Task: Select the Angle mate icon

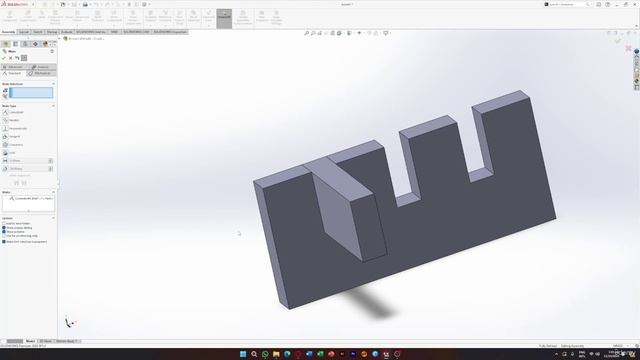Action: click(x=5, y=169)
